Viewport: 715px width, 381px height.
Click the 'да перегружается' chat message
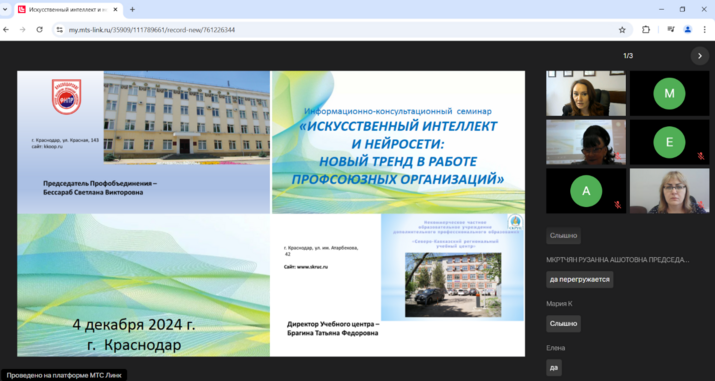(580, 279)
